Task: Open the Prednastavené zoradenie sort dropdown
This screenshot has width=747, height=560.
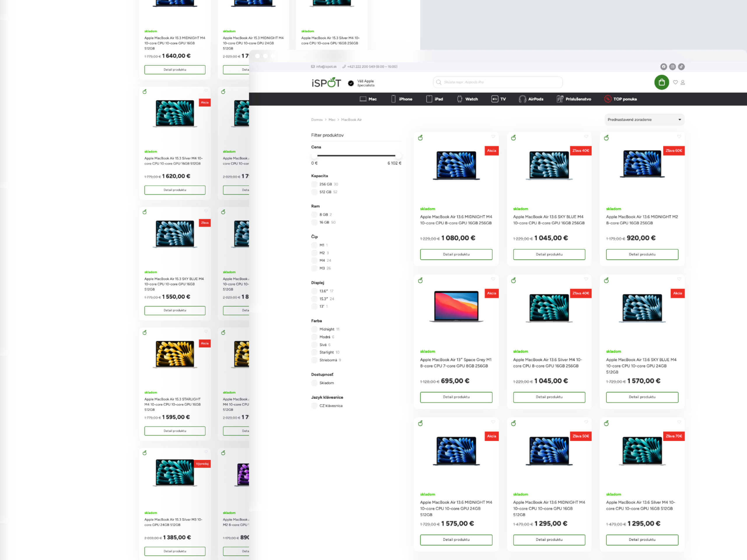Action: [x=644, y=120]
